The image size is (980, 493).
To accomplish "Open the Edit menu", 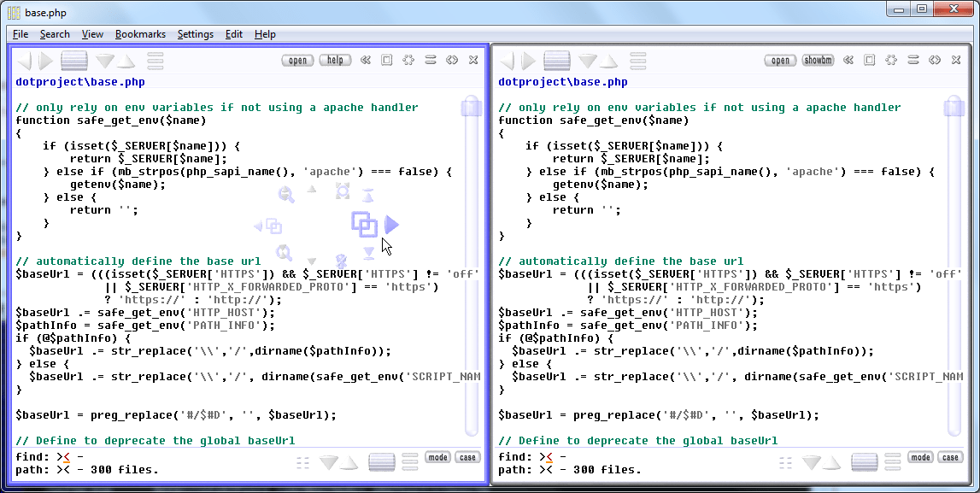I will 234,34.
